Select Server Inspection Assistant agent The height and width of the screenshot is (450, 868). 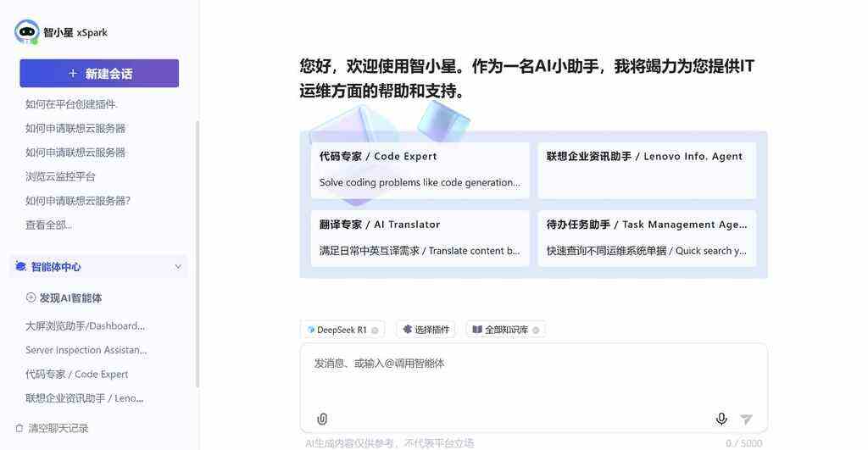click(x=86, y=350)
